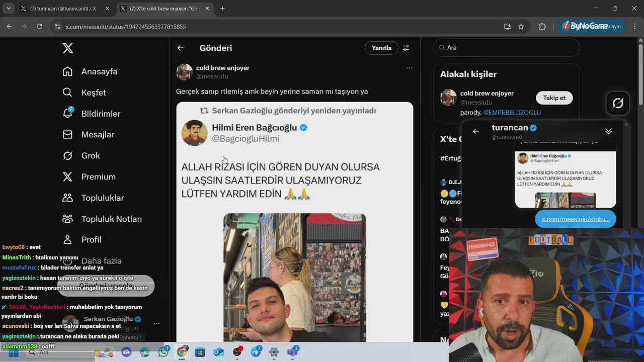
Task: Click the Ara search field on X
Action: coord(506,47)
